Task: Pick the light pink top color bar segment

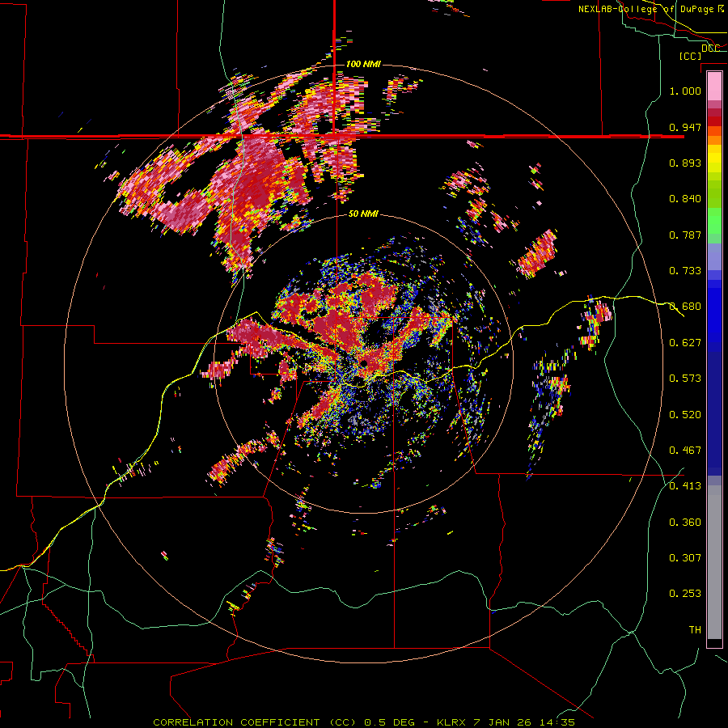Action: tap(714, 86)
